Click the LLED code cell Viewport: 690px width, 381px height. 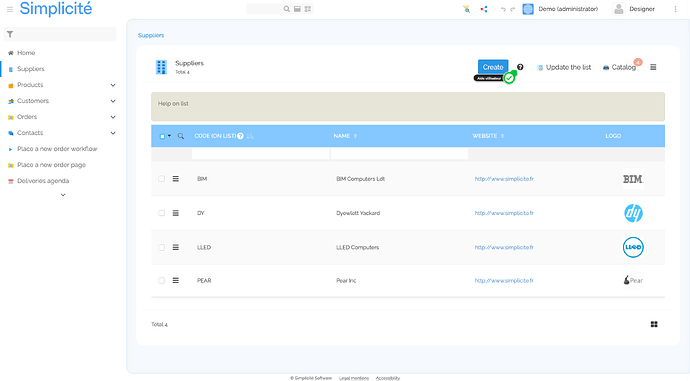[x=204, y=247]
